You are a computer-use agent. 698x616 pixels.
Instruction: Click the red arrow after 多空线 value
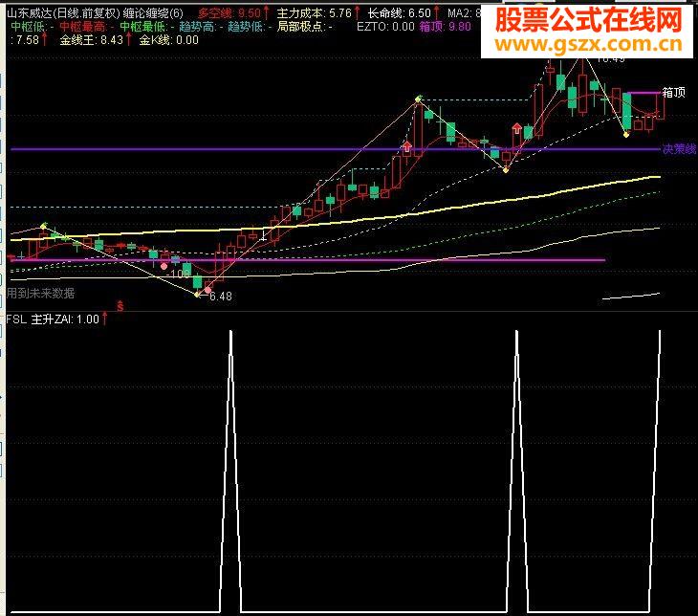(x=266, y=13)
